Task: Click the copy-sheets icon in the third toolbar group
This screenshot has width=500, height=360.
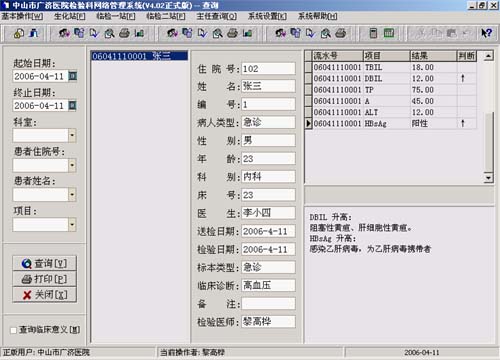Action: click(187, 33)
